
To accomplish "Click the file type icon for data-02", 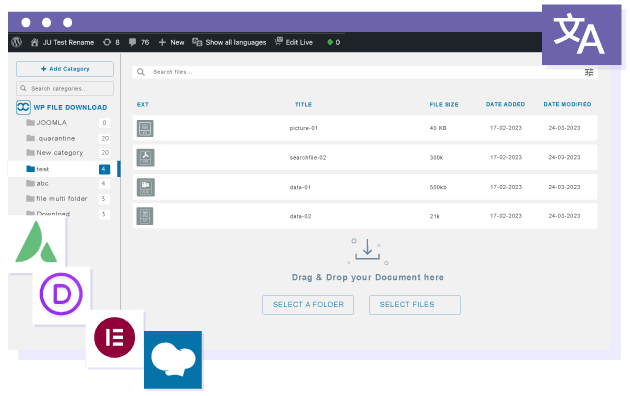I will [x=145, y=216].
